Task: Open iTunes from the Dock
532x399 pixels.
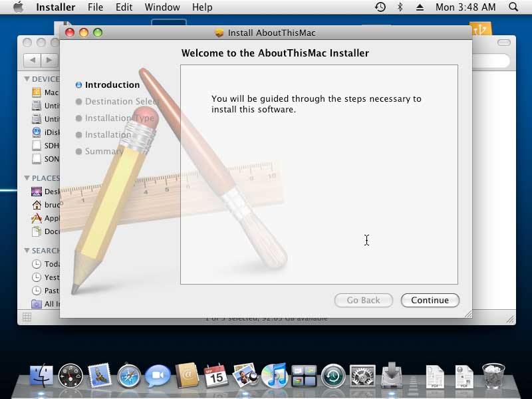Action: coord(275,375)
